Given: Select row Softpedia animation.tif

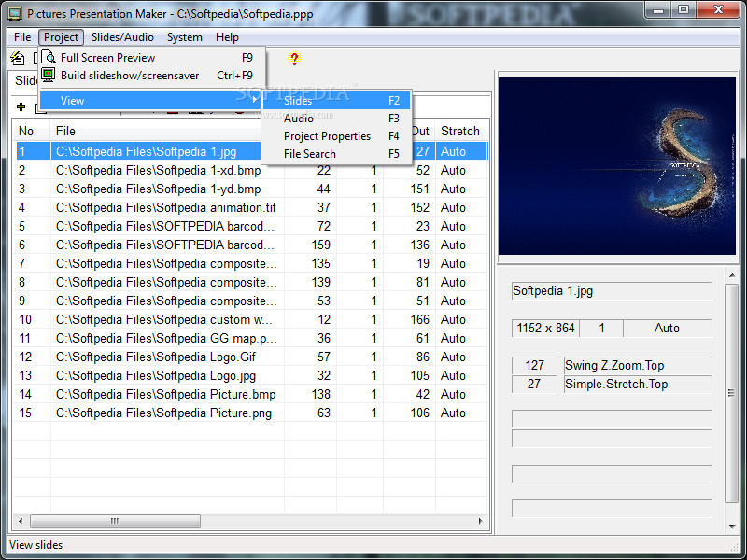Looking at the screenshot, I should pyautogui.click(x=250, y=207).
